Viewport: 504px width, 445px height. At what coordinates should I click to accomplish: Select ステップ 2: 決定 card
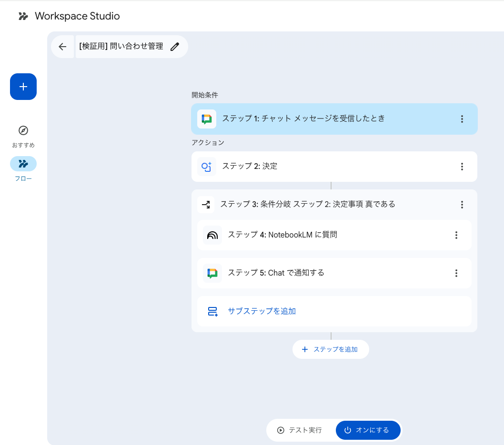[334, 167]
